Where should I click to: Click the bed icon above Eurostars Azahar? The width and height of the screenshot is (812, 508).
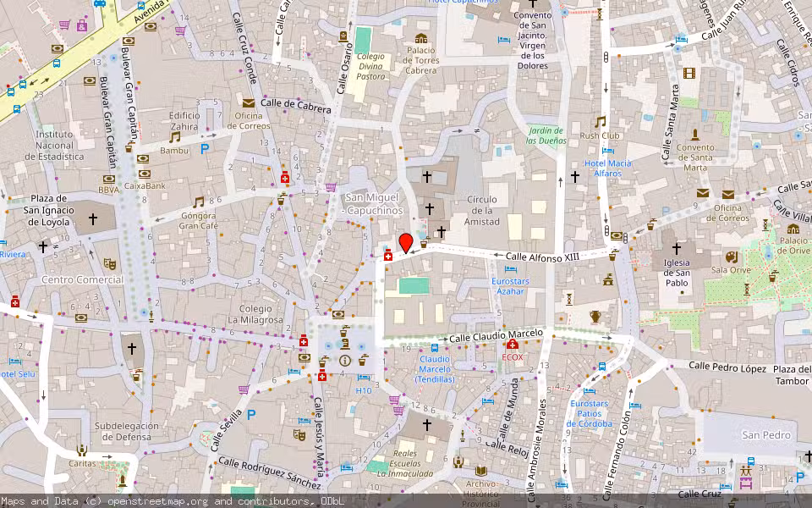pos(511,269)
